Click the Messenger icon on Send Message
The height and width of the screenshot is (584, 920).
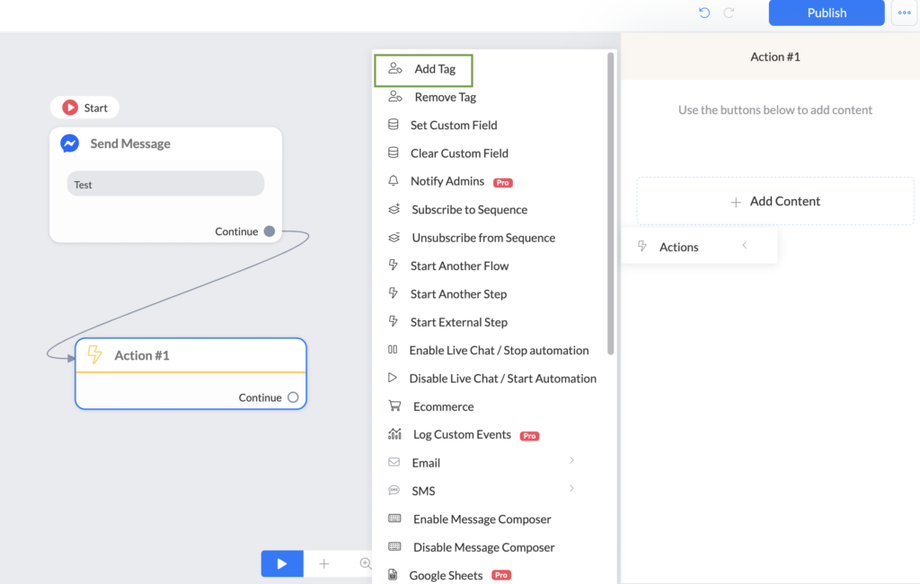coord(70,144)
